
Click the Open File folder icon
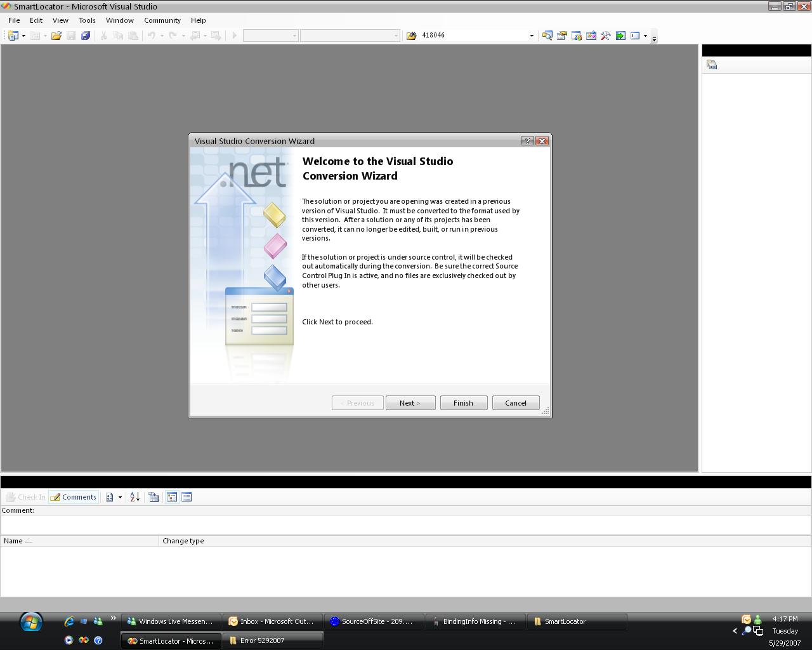[56, 36]
